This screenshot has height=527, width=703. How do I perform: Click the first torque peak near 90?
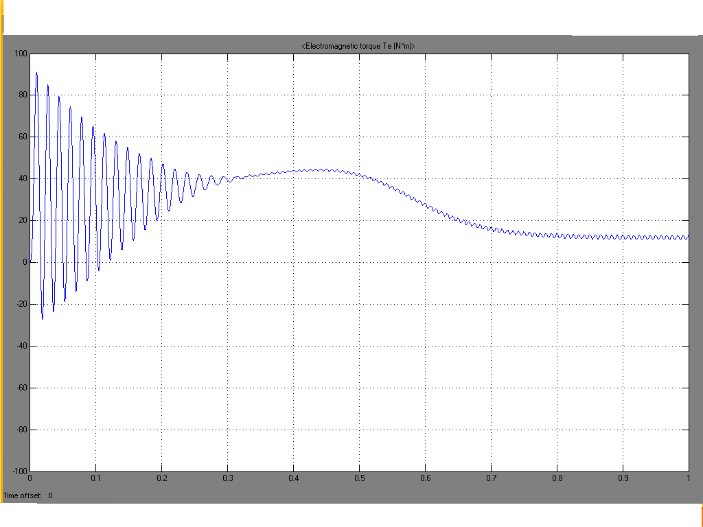coord(36,73)
